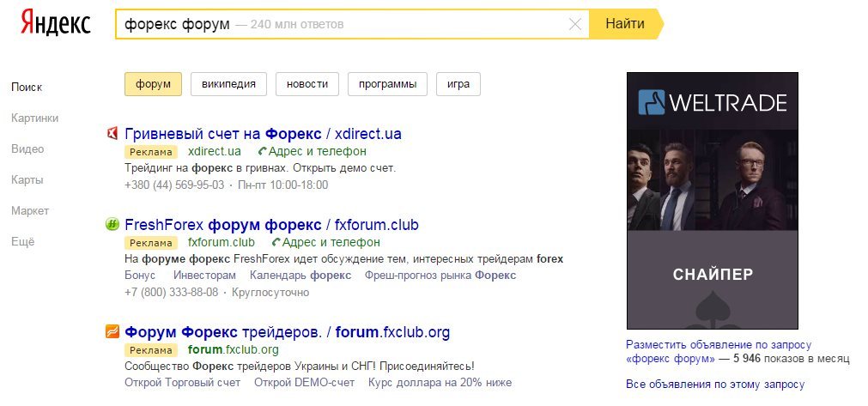This screenshot has height=406, width=868.
Task: Open the FreshForex green favicon
Action: coord(112,224)
